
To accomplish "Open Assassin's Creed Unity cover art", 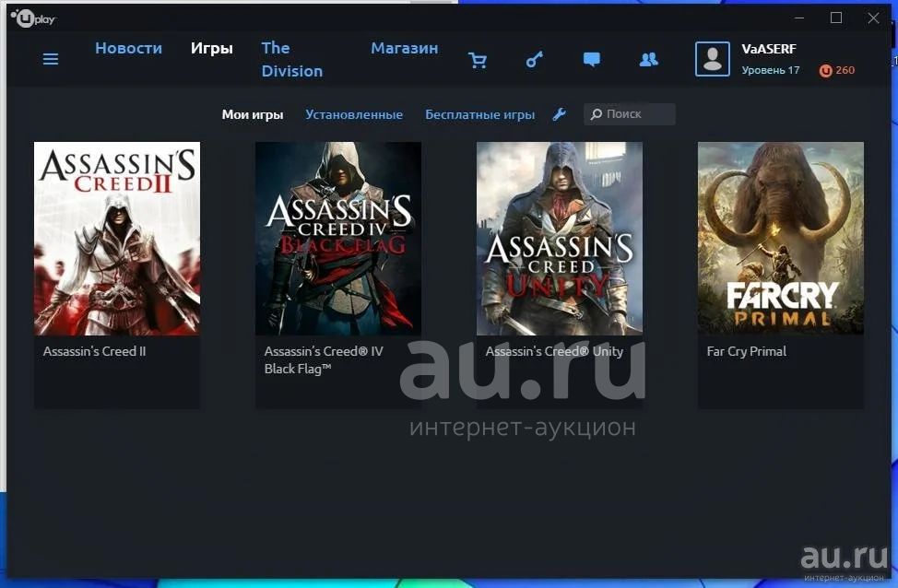I will pyautogui.click(x=560, y=238).
